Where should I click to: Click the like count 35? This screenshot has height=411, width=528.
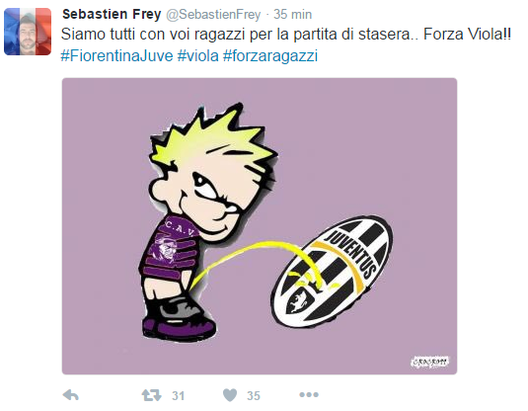254,396
